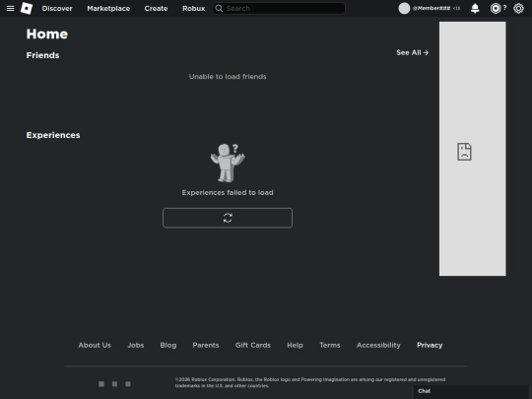The height and width of the screenshot is (399, 532).
Task: Open the Robux tab
Action: (193, 8)
